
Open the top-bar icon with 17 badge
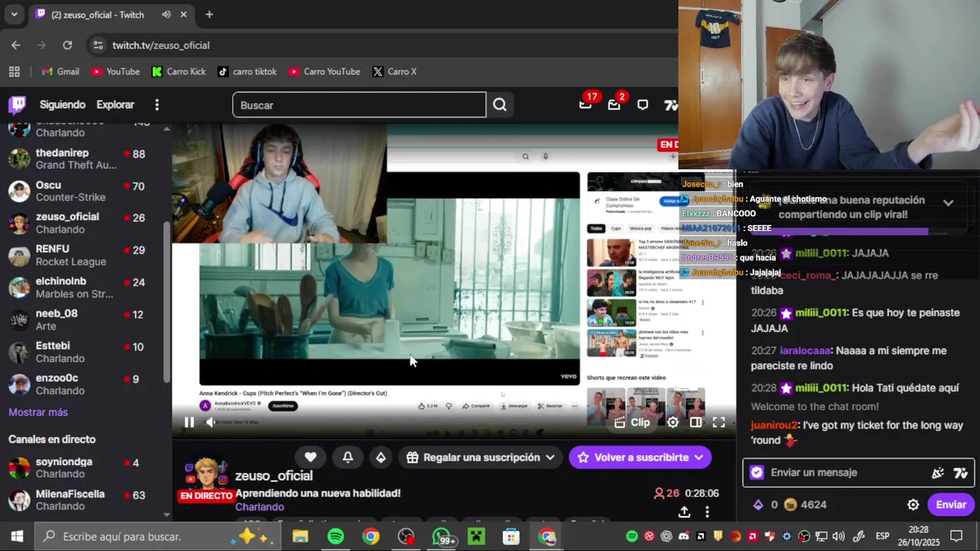586,104
